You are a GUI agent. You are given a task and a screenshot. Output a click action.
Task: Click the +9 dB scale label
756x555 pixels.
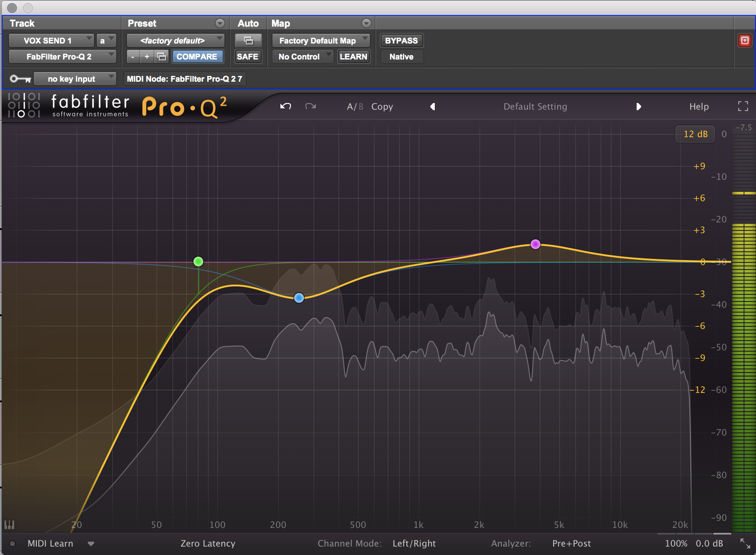pyautogui.click(x=699, y=166)
